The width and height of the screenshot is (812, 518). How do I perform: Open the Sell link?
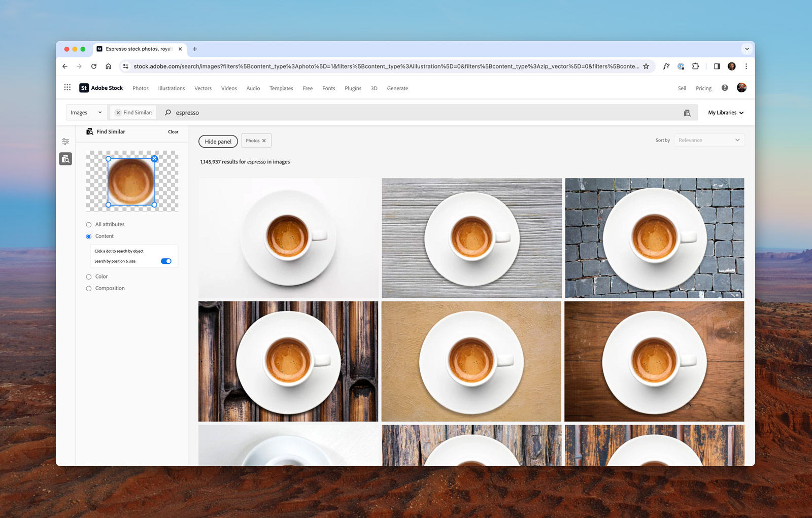[x=682, y=88]
